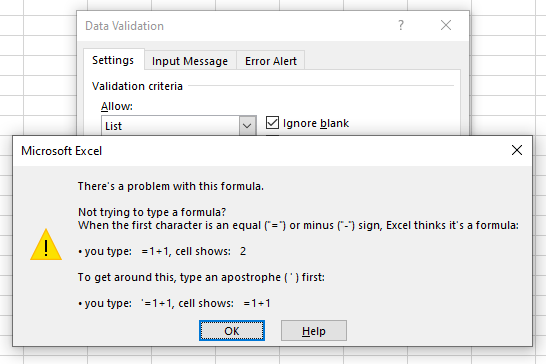Click the yellow warning triangle icon

pyautogui.click(x=46, y=245)
